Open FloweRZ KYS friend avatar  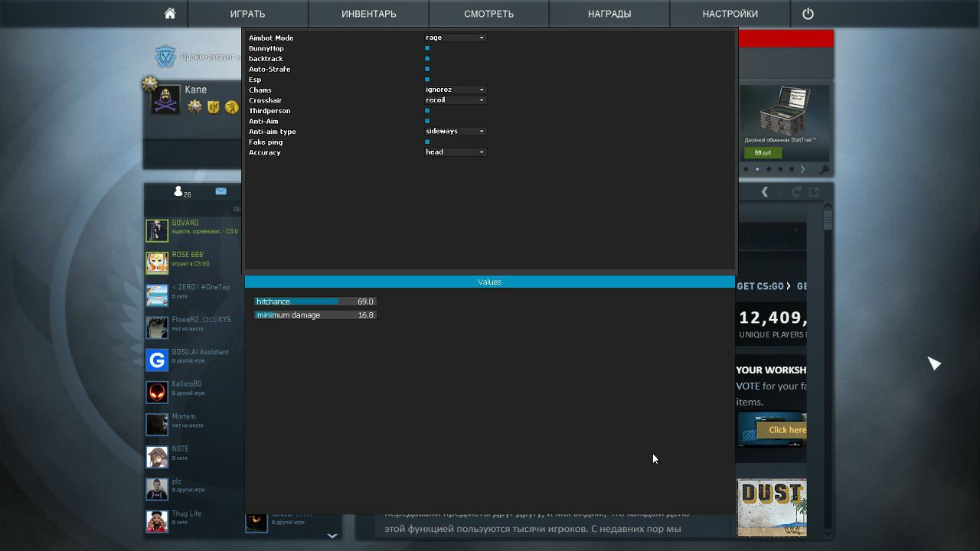point(157,327)
